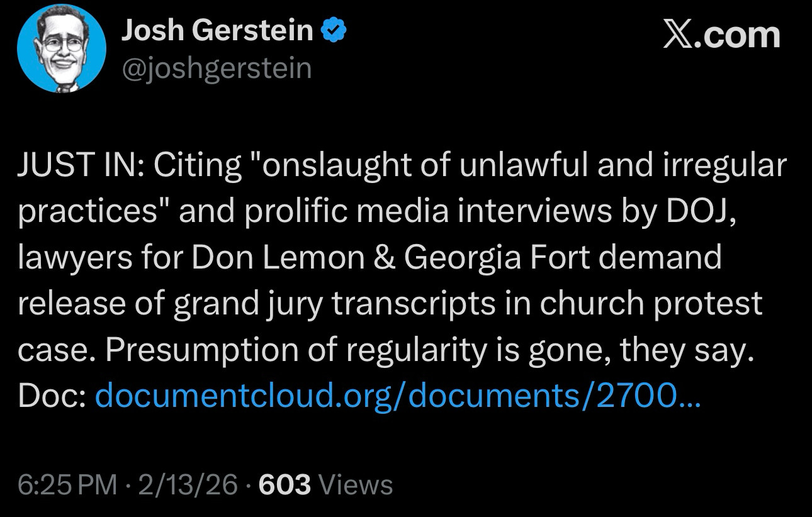Image resolution: width=812 pixels, height=517 pixels.
Task: Click the Josh Gerstein display name
Action: (217, 30)
